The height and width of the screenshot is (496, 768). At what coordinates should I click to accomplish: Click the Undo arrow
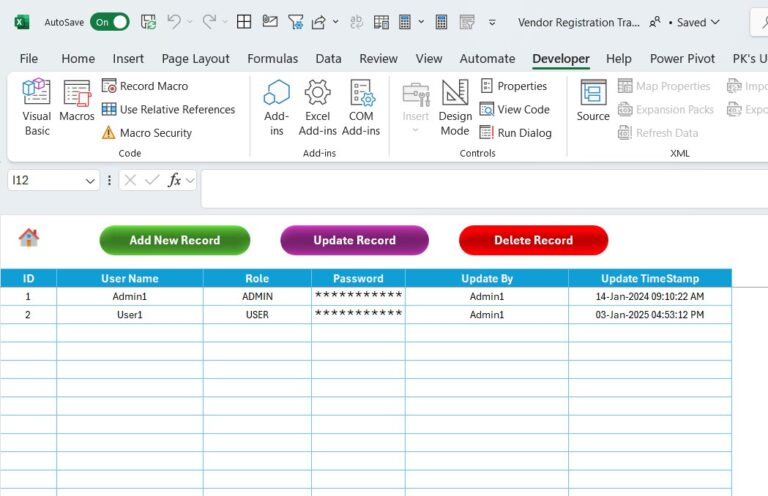[x=173, y=22]
